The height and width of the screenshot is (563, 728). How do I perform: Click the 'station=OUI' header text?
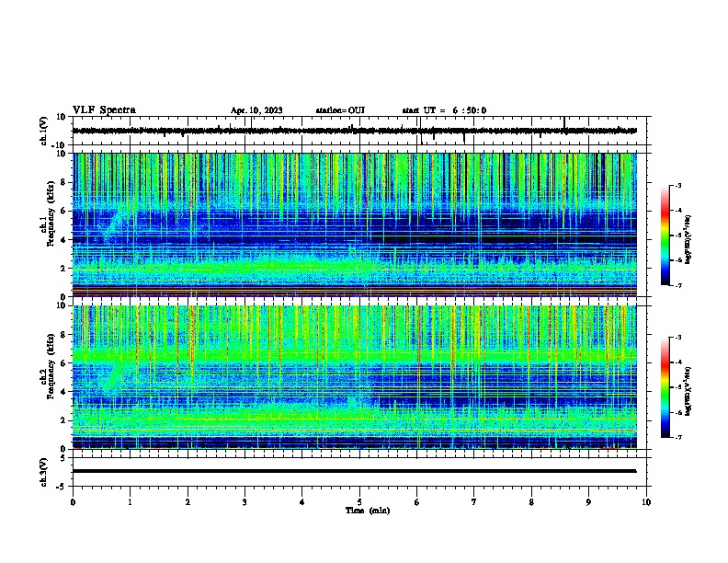[x=340, y=110]
